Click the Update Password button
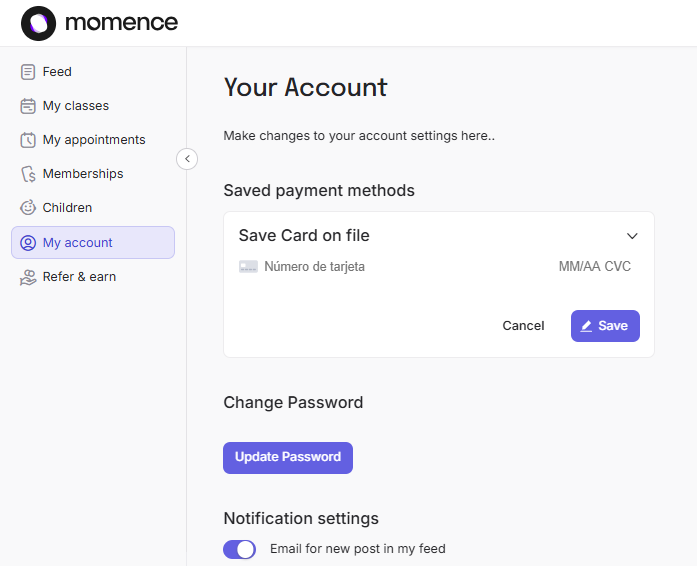Viewport: 697px width, 566px height. click(x=288, y=457)
